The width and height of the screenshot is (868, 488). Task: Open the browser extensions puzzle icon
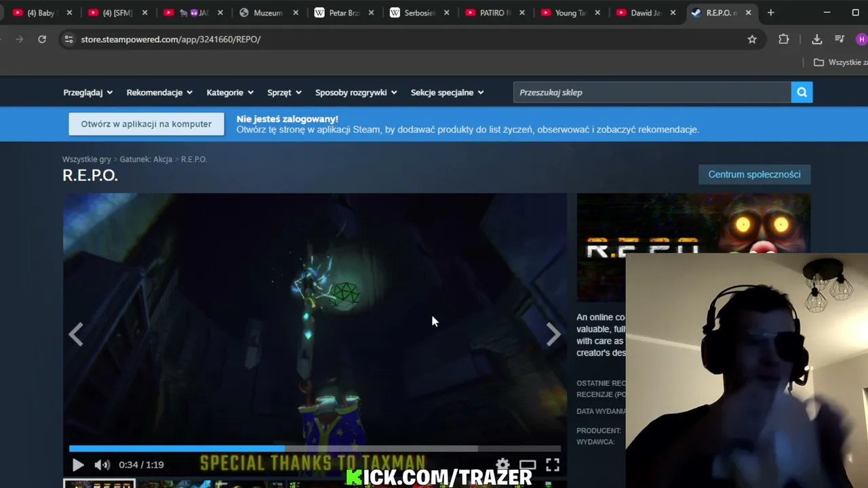click(x=784, y=39)
